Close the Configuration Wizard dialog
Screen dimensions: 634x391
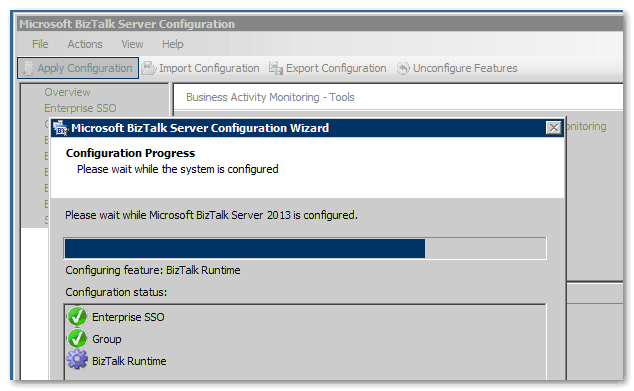(554, 128)
